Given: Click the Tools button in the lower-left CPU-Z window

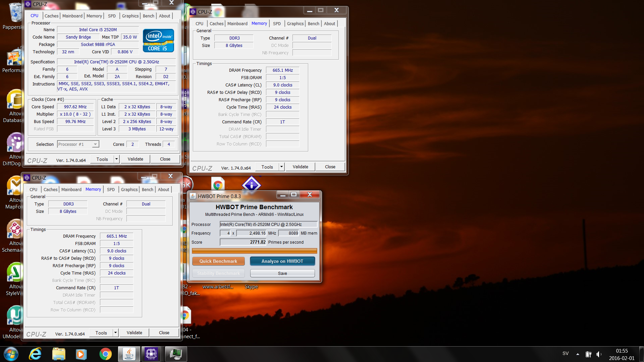Looking at the screenshot, I should [x=101, y=333].
